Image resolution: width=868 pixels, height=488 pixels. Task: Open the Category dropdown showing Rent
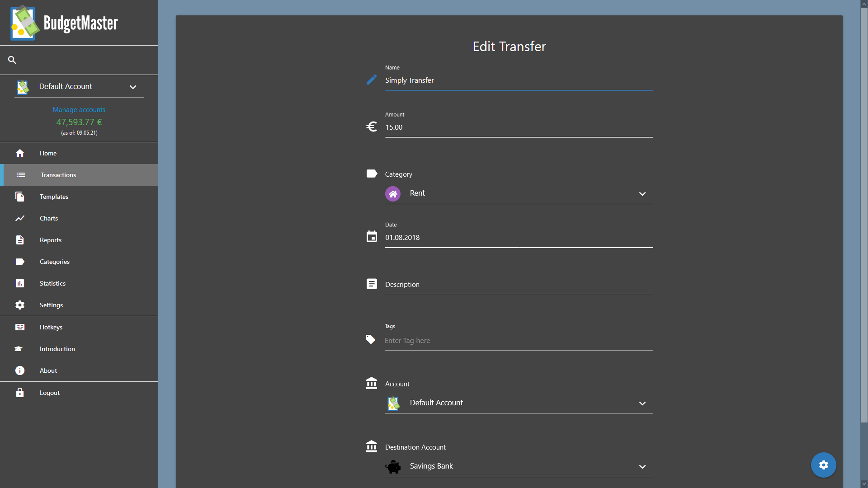click(x=519, y=194)
